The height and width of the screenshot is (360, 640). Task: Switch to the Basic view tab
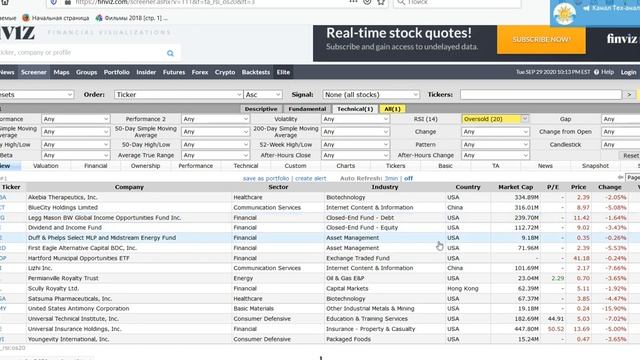click(445, 166)
